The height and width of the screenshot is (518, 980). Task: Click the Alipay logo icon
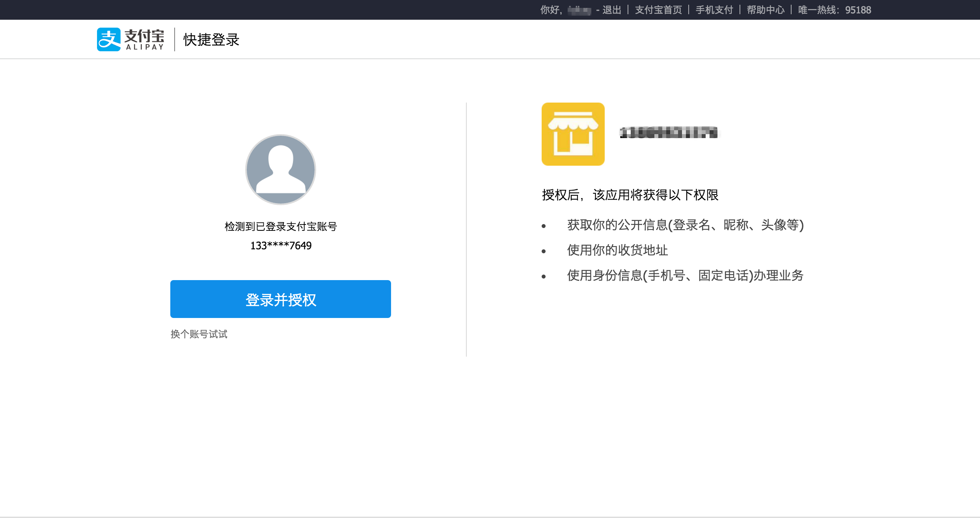click(108, 39)
